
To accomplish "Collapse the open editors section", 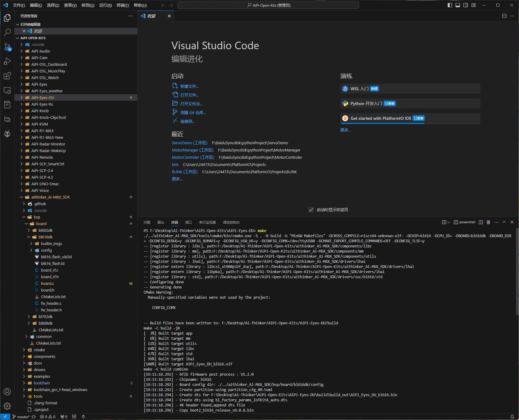I will click(x=18, y=24).
